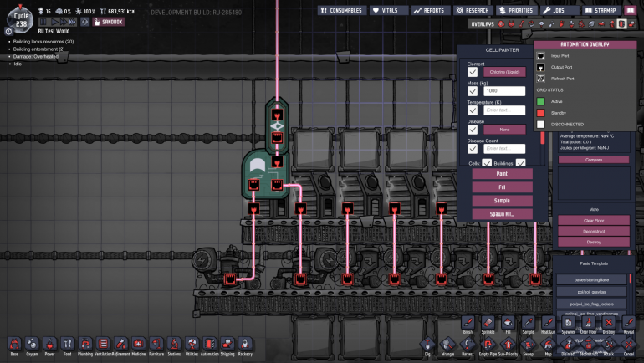Uncheck the Disease checkbox
The width and height of the screenshot is (644, 363).
tap(473, 130)
